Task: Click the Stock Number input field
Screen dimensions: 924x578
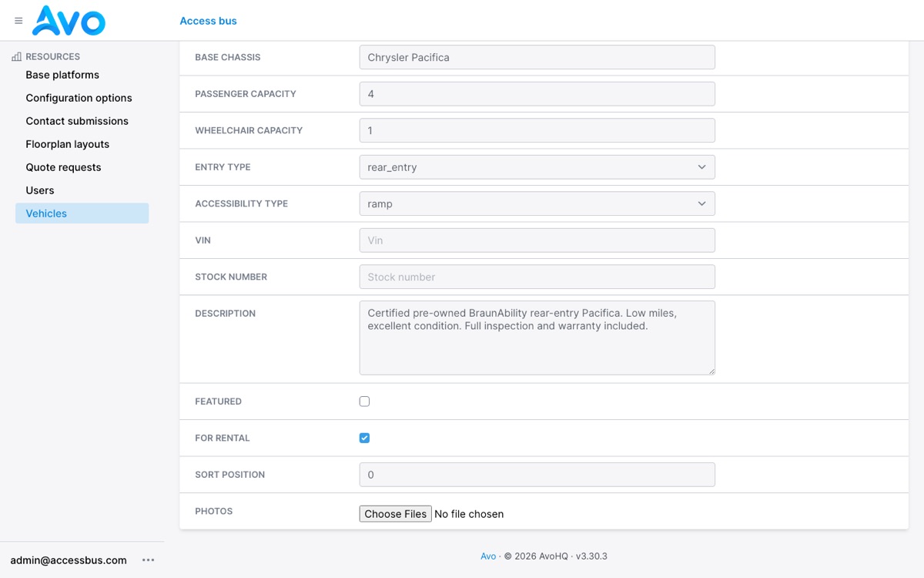Action: (537, 277)
